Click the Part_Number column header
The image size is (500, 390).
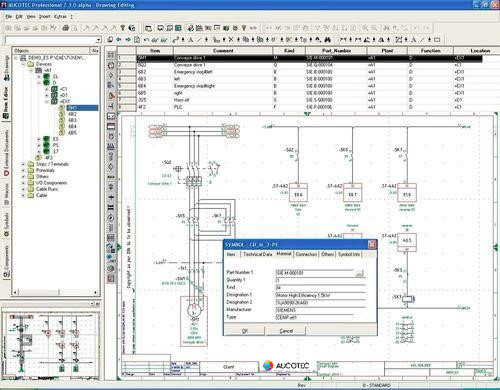[x=336, y=51]
